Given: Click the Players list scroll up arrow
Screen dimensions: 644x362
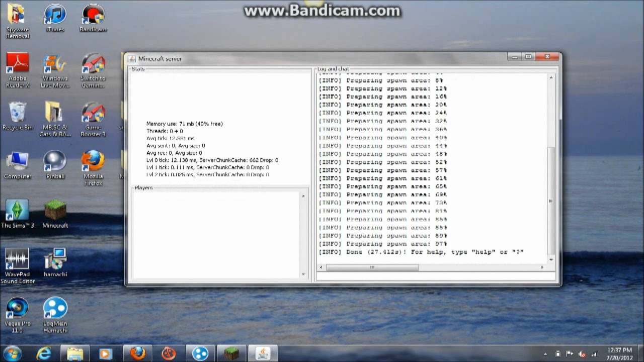Looking at the screenshot, I should 303,196.
